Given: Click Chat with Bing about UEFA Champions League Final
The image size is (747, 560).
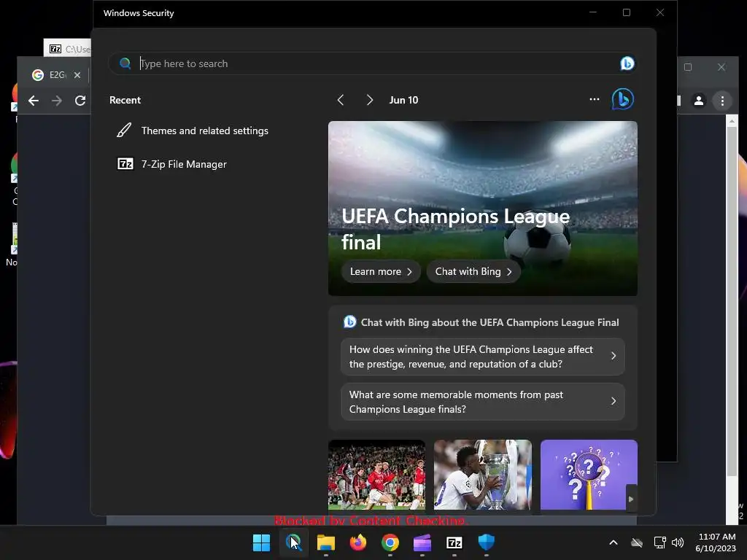Looking at the screenshot, I should pos(481,322).
